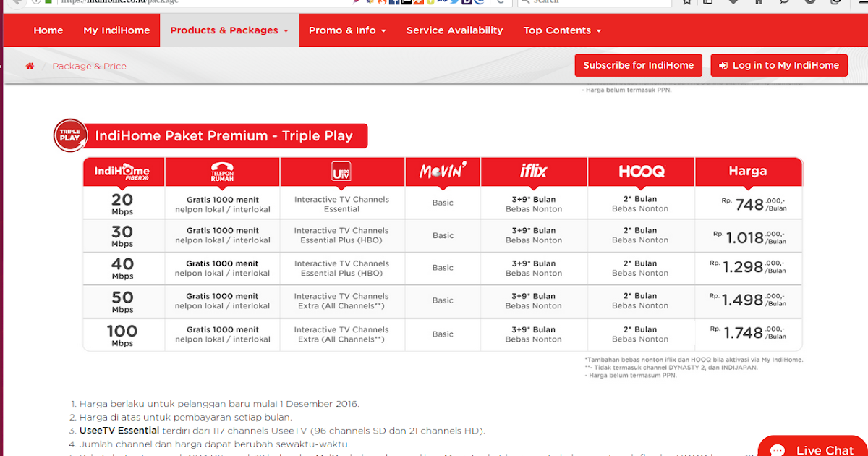Click 2* Bulan HOOQ cell in 20 Mbps row
The width and height of the screenshot is (868, 456).
(x=641, y=203)
